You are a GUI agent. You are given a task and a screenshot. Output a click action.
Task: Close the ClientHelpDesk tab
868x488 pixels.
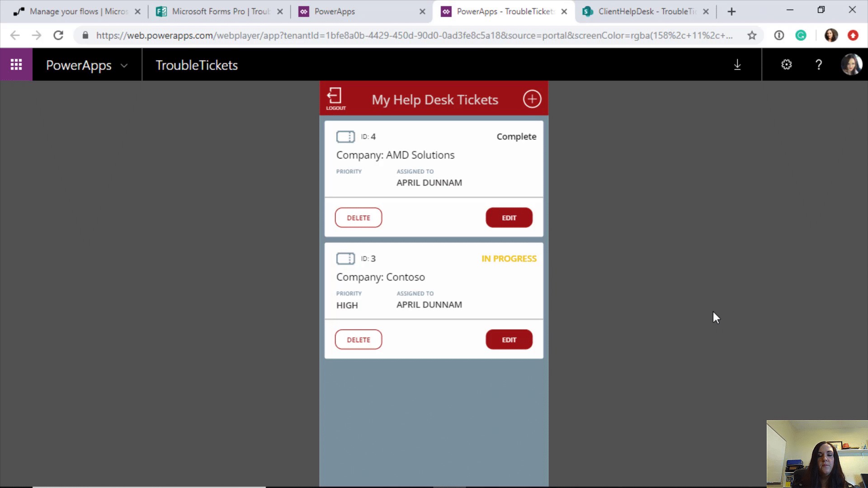click(706, 12)
